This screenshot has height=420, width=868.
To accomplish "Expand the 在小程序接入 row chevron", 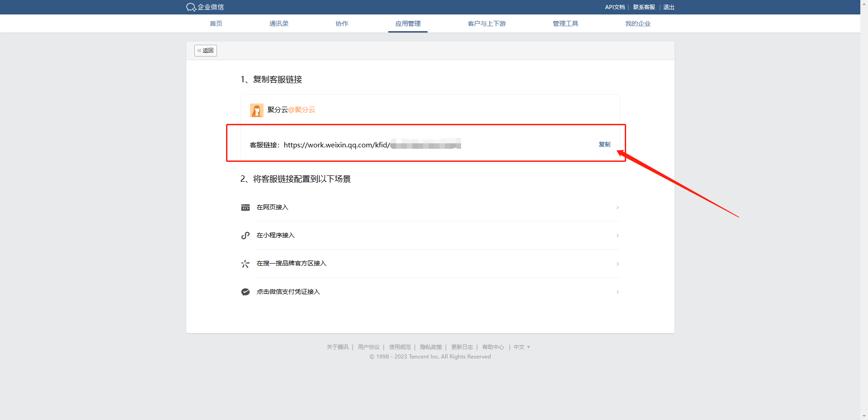I will (618, 236).
